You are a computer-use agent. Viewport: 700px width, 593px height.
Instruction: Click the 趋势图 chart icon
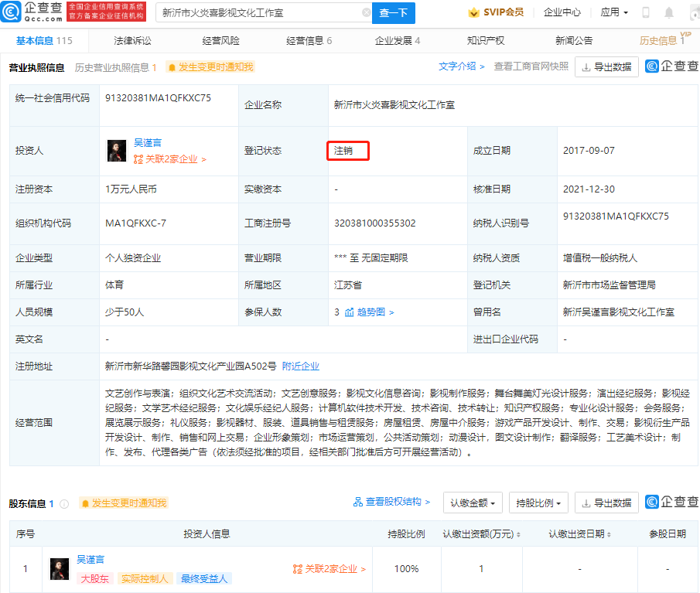tap(349, 312)
